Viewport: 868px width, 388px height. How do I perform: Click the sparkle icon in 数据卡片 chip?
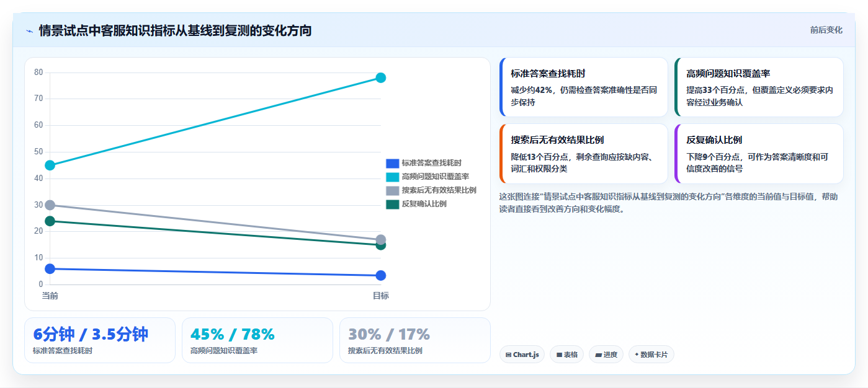[x=637, y=355]
